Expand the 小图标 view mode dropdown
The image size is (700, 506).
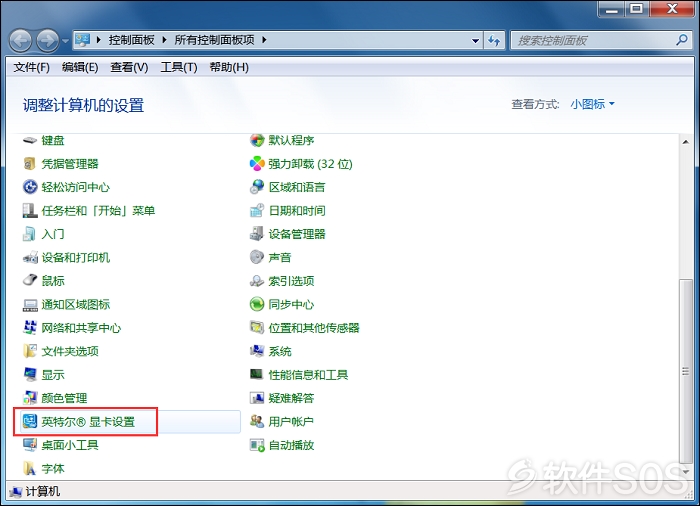[592, 104]
